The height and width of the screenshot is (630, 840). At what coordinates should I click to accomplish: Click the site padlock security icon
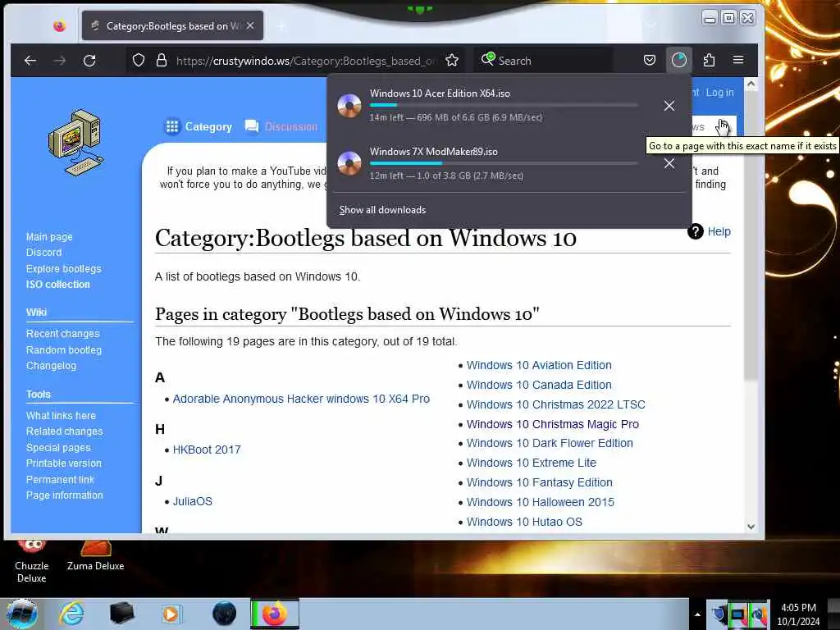[x=162, y=60]
